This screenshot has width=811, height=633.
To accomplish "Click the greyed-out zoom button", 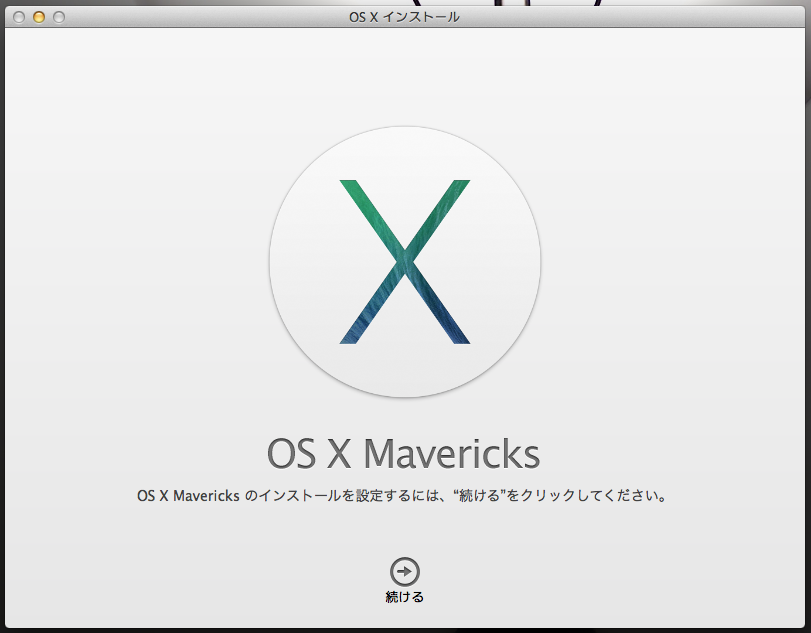I will (x=59, y=17).
